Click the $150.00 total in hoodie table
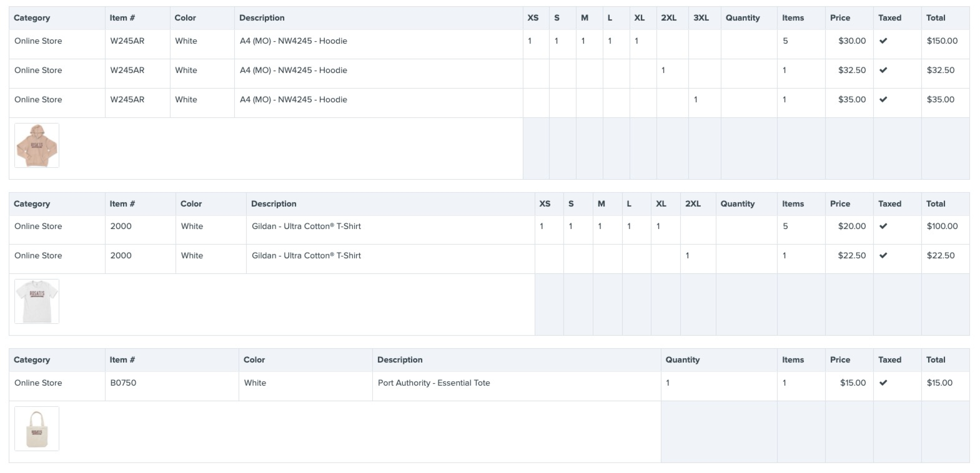The width and height of the screenshot is (980, 473). [x=942, y=41]
